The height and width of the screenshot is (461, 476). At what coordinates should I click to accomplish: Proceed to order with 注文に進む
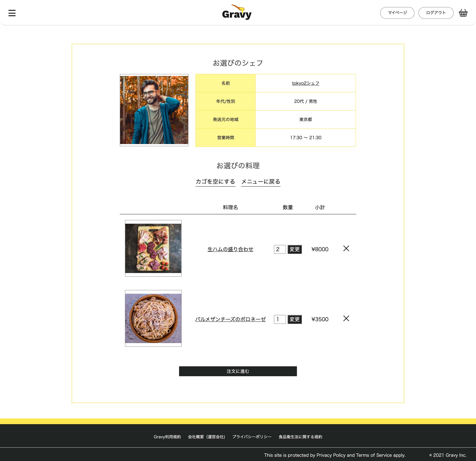[238, 371]
